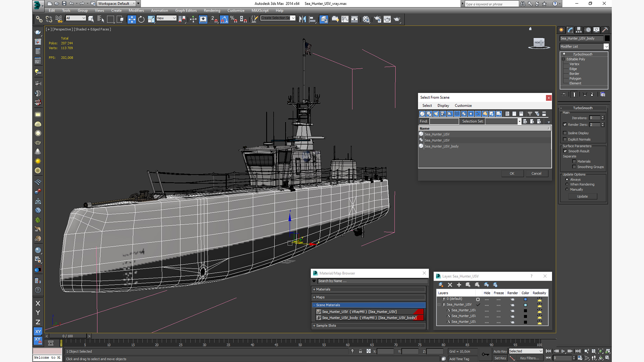Select Sea_Hunter_USV_body in Select From Scene list
644x362 pixels.
(x=441, y=146)
